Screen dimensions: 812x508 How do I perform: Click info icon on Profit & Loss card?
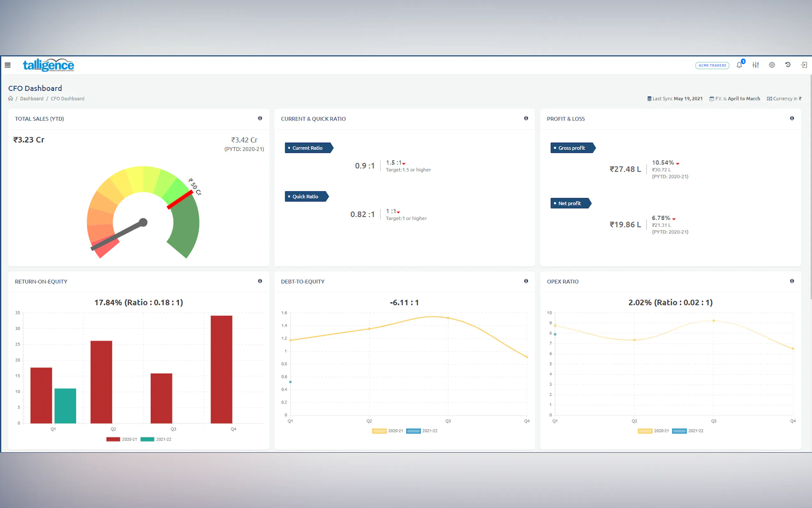coord(792,118)
